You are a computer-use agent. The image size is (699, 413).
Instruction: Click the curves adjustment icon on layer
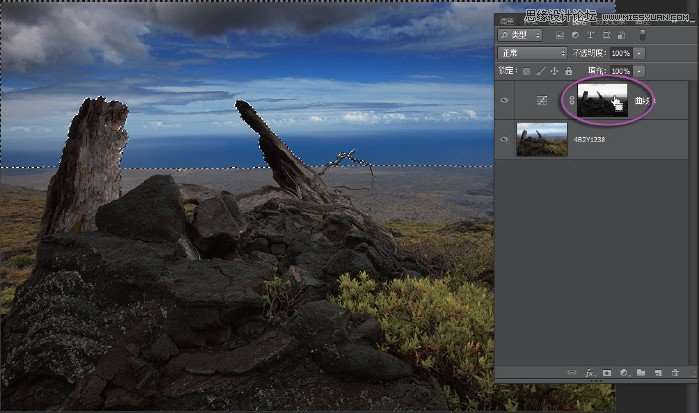(x=541, y=101)
